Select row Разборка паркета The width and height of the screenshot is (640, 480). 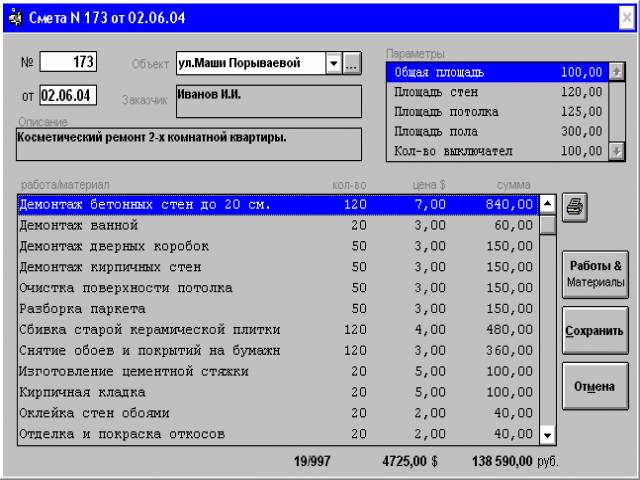point(278,309)
